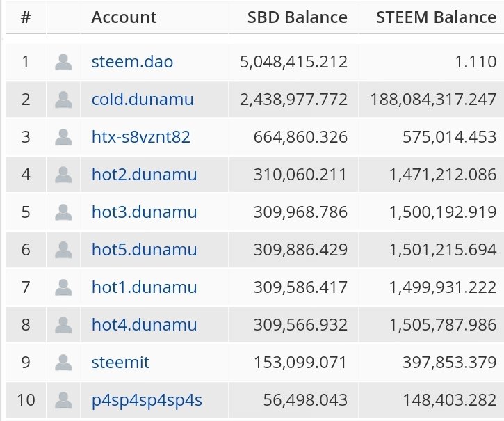The image size is (504, 421).
Task: Select STEEM balance 148,403.282
Action: pos(450,400)
